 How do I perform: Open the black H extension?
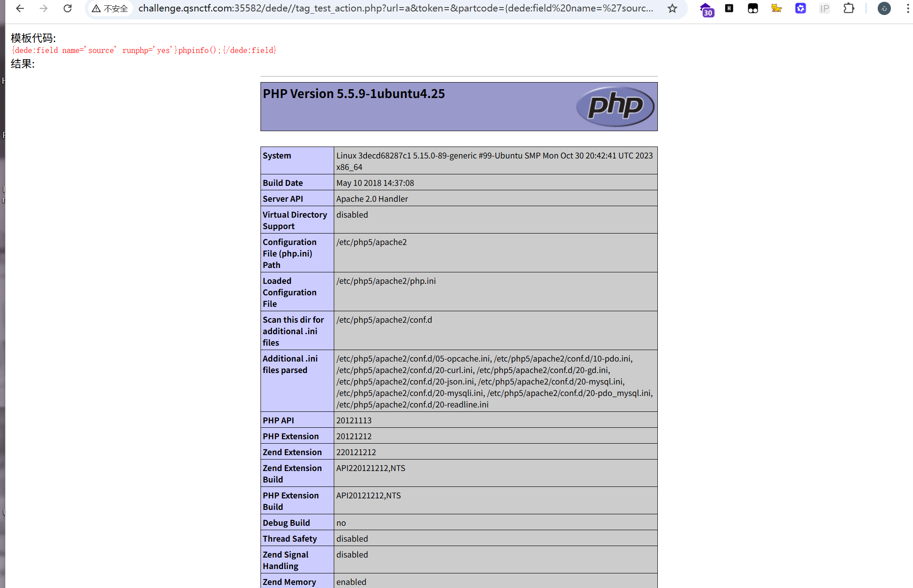[x=729, y=8]
